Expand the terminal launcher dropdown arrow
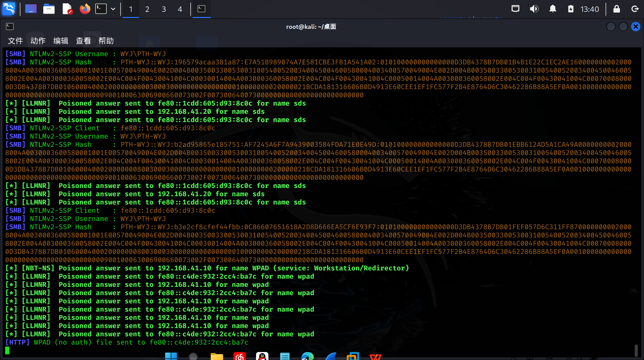This screenshot has width=644, height=360. (113, 9)
